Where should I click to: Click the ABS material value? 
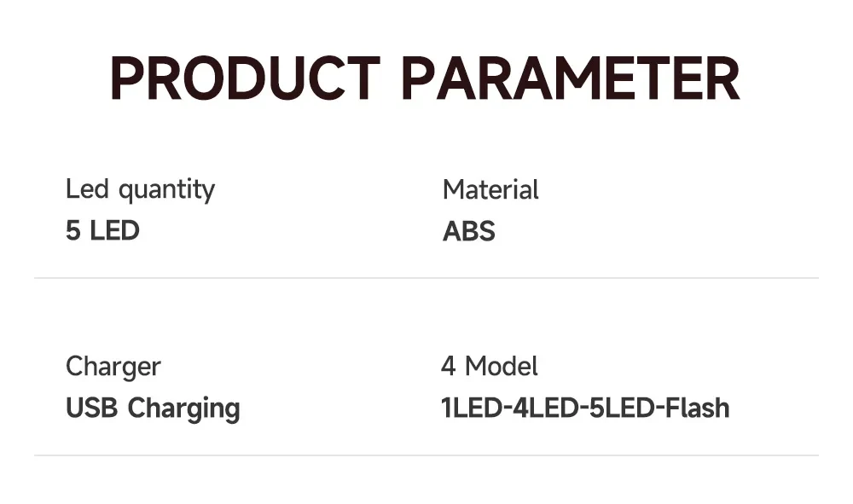pyautogui.click(x=469, y=231)
